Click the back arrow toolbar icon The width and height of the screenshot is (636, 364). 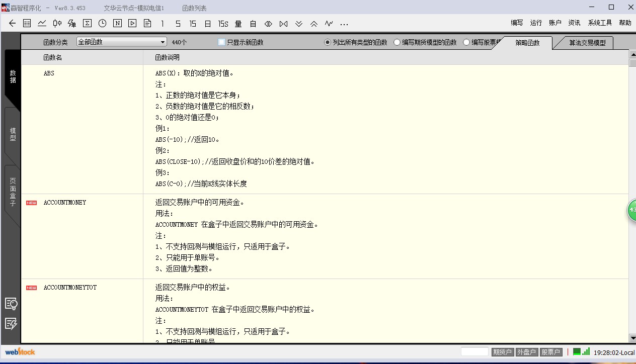pos(13,23)
